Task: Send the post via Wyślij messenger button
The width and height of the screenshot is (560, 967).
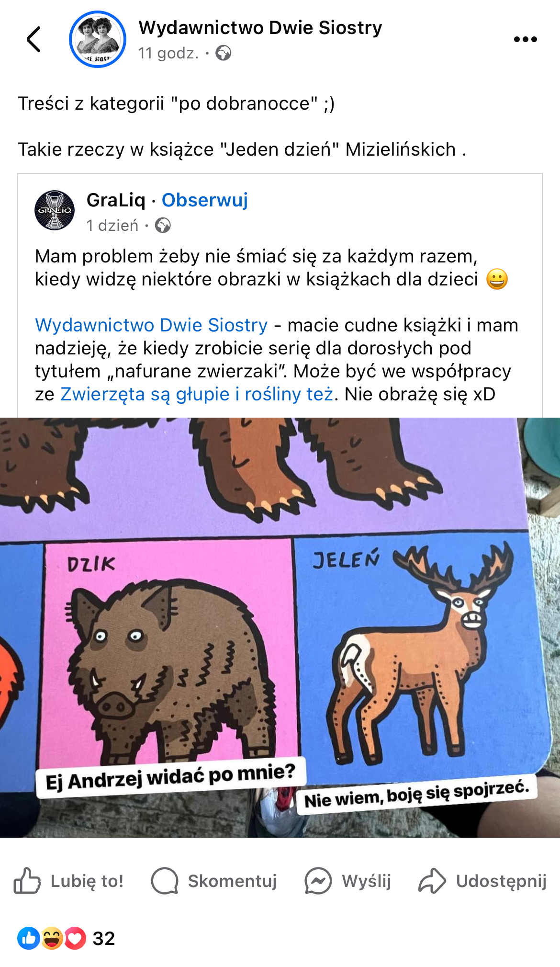Action: click(x=348, y=881)
